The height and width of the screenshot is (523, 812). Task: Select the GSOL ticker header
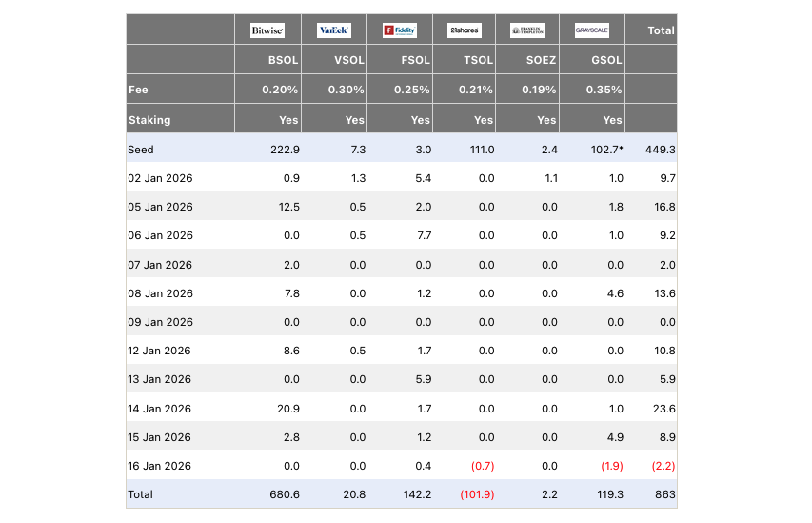pyautogui.click(x=606, y=60)
